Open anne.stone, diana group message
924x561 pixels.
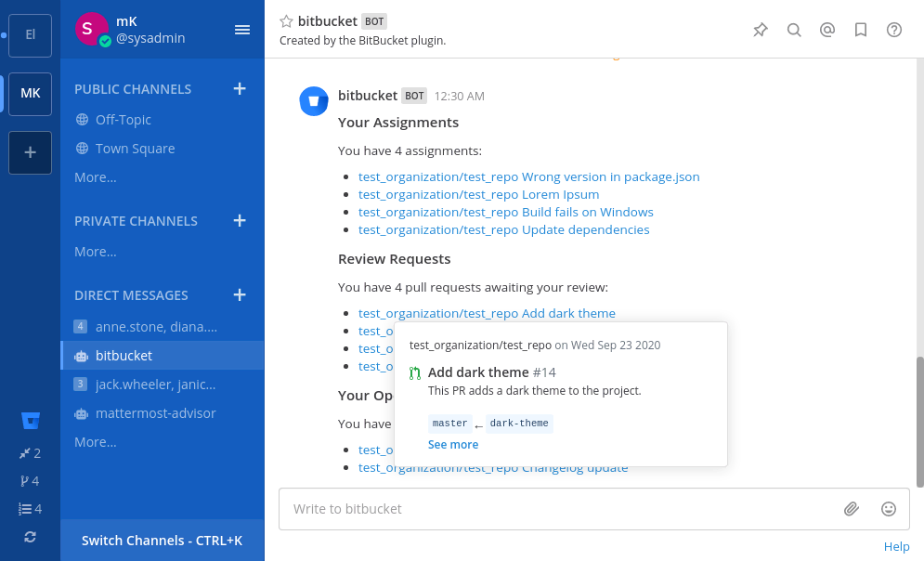[163, 326]
